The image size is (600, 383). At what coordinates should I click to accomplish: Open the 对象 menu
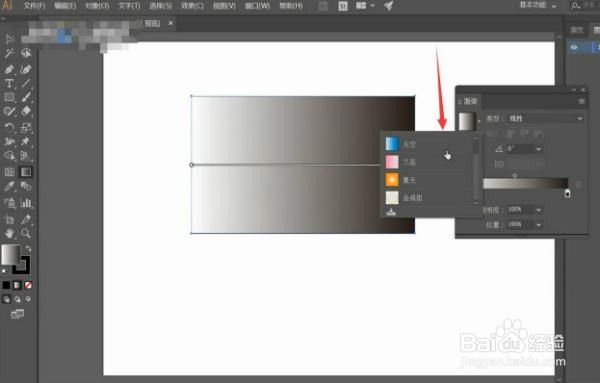coord(97,6)
